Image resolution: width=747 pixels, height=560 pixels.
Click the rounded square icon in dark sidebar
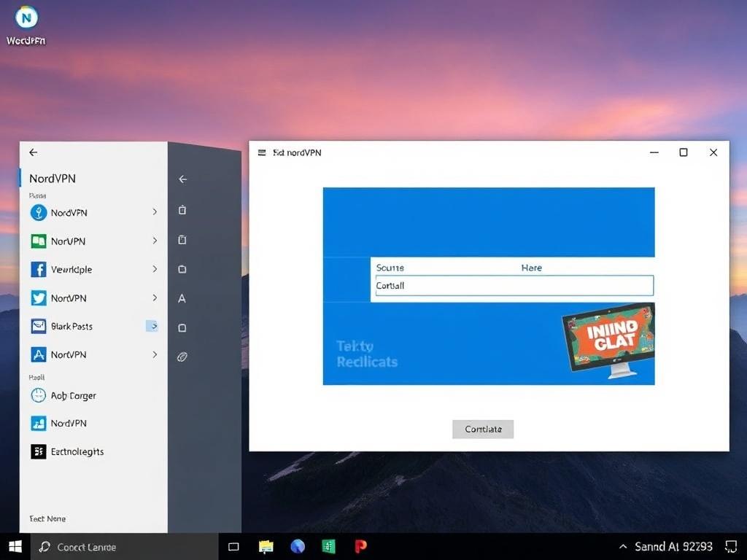[182, 327]
